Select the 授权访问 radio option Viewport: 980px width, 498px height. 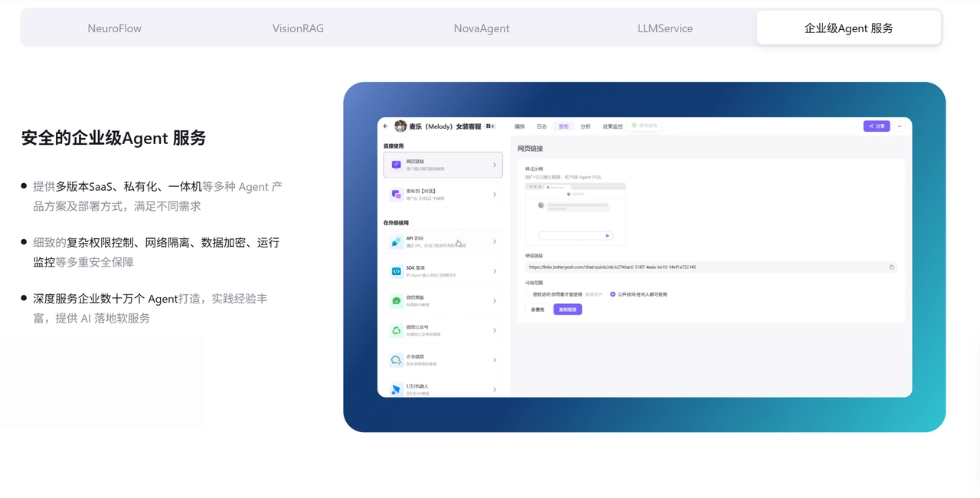click(x=528, y=294)
